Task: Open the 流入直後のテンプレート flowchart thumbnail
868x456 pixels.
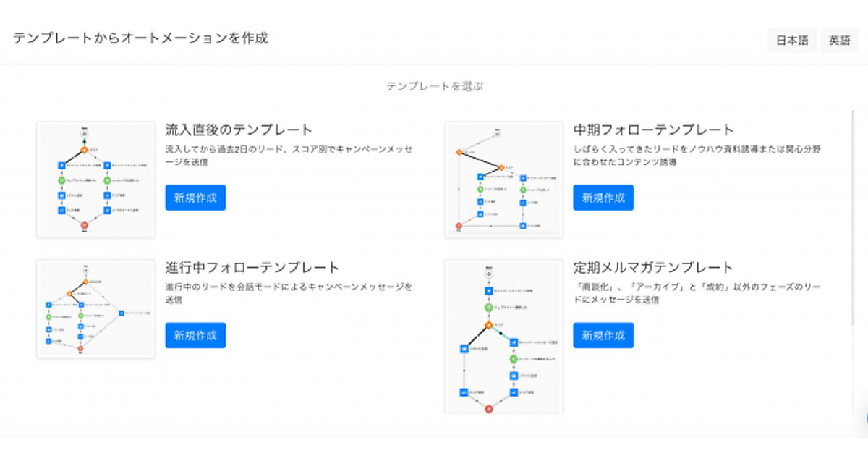Action: 96,179
